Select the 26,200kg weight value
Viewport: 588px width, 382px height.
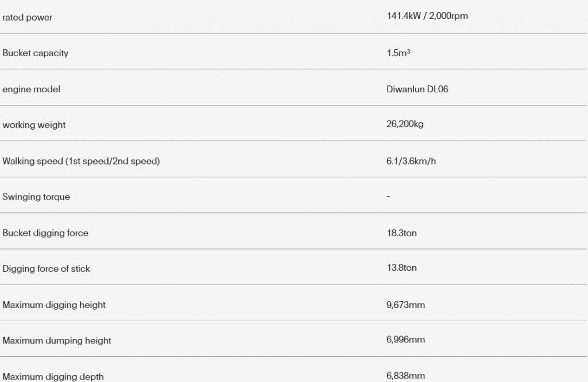405,124
